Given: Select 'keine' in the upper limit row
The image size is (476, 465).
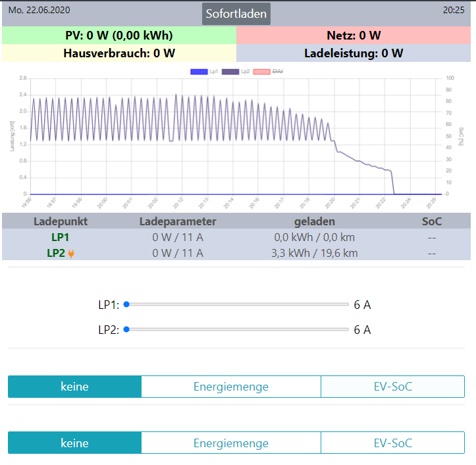Looking at the screenshot, I should [74, 387].
